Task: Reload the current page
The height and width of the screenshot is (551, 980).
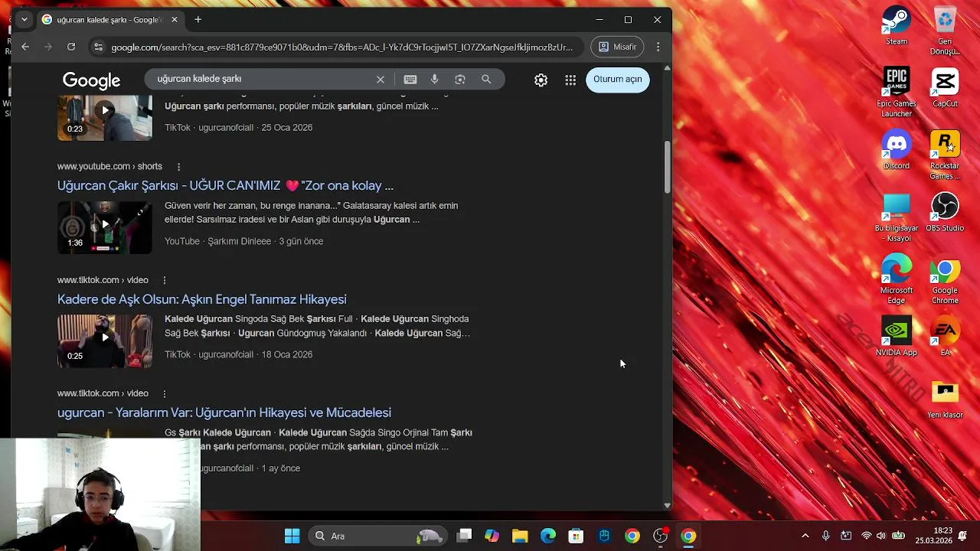Action: pos(71,47)
